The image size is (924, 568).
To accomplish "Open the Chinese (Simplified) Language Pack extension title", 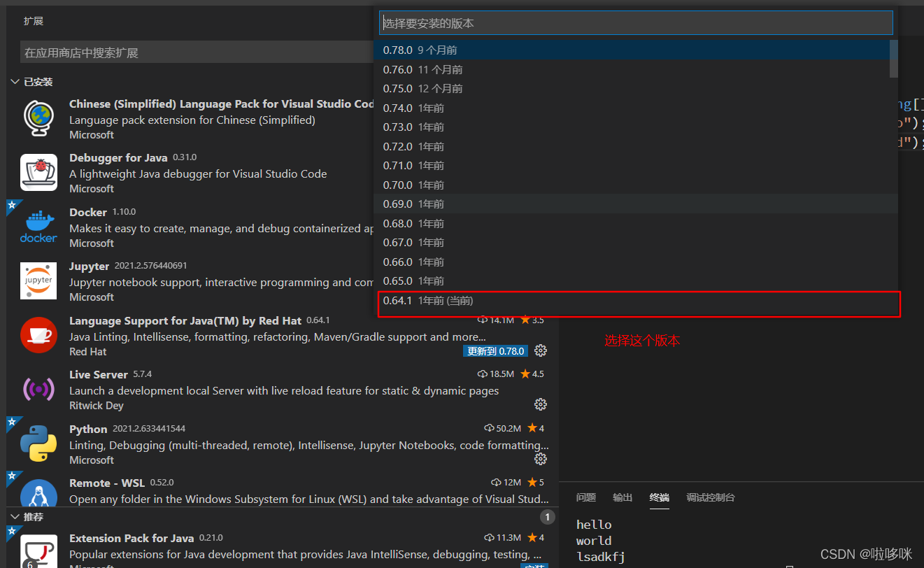I will pos(222,104).
